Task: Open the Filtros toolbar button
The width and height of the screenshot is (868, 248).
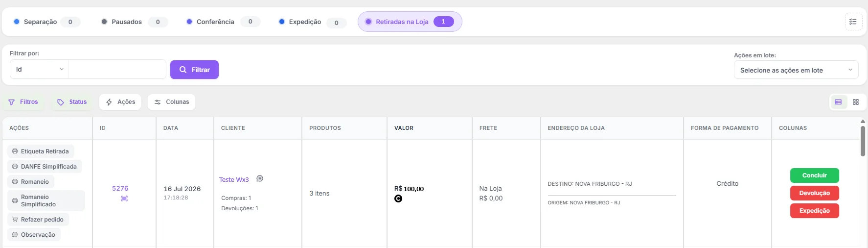Action: [23, 102]
